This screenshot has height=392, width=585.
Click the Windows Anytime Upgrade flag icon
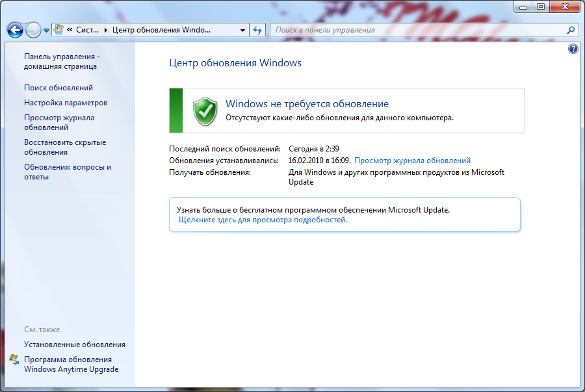14,359
